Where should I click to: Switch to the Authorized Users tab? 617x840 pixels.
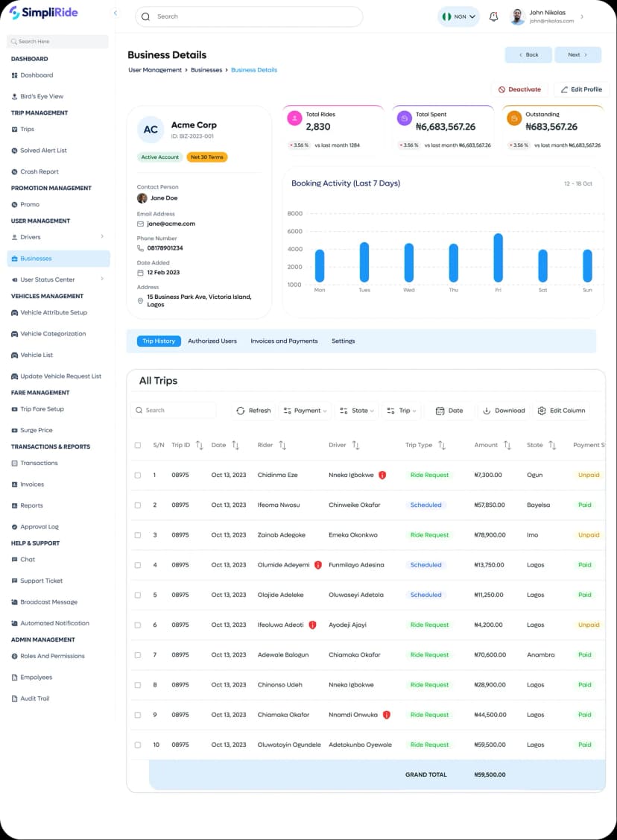click(x=212, y=341)
